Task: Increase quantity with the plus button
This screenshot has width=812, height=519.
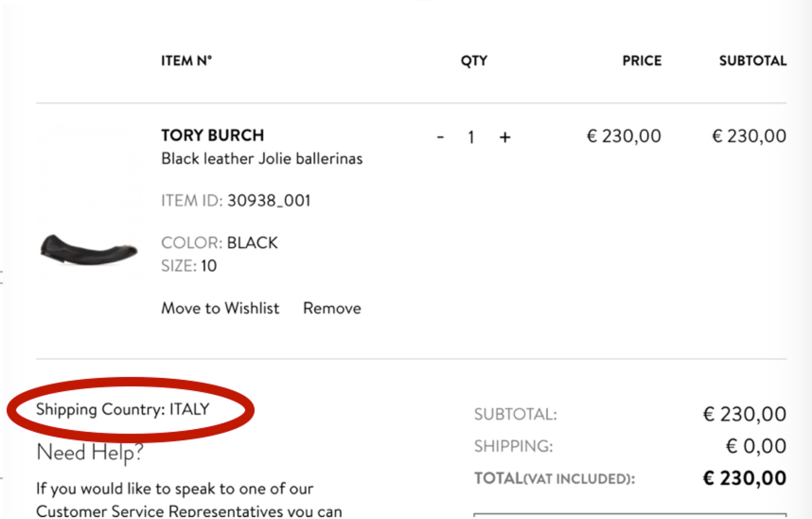Action: [505, 137]
